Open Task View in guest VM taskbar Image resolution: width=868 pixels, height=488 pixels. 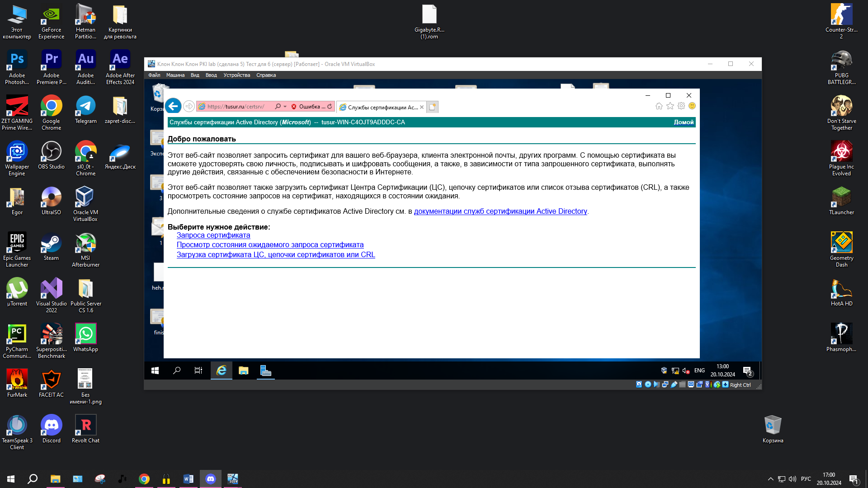tap(198, 371)
